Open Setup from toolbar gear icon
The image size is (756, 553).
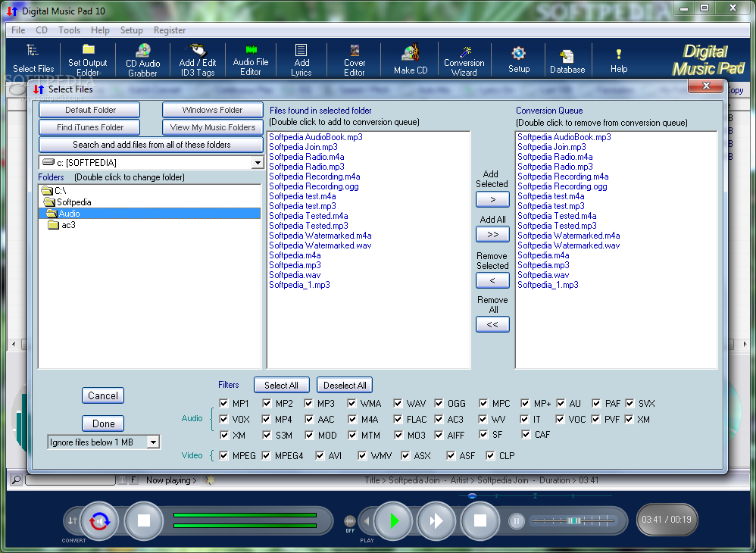(519, 59)
